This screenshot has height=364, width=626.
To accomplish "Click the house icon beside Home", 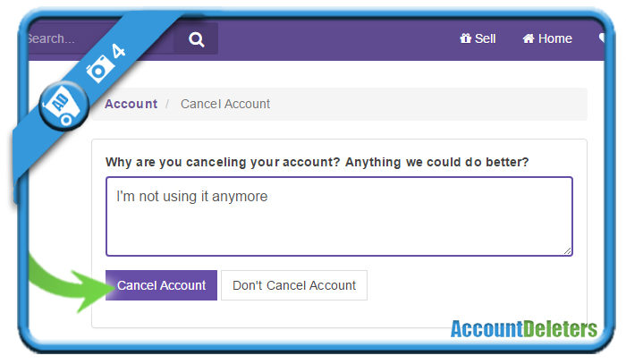I will [x=529, y=38].
